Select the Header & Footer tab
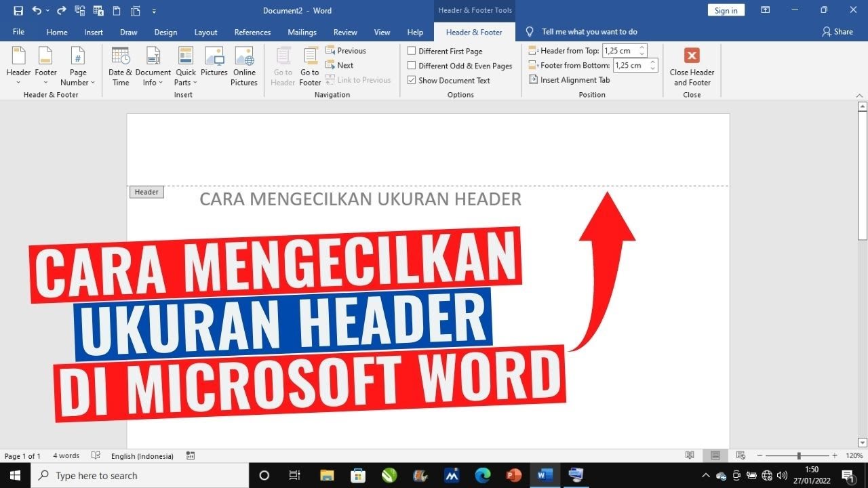This screenshot has width=868, height=488. pyautogui.click(x=474, y=32)
